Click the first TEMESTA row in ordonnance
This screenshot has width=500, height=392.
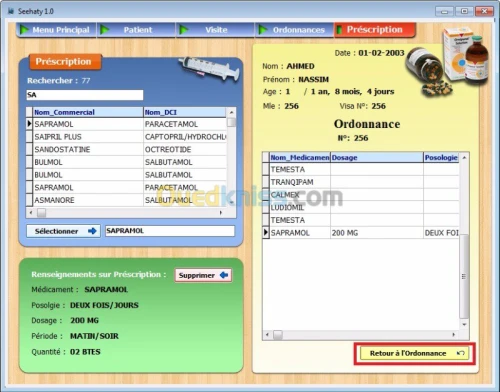coord(361,170)
